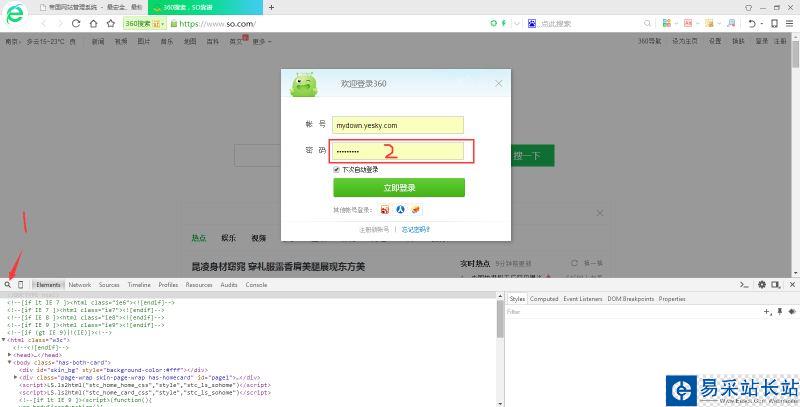Click the new style rule plus icon
Image resolution: width=800 pixels, height=407 pixels.
(767, 312)
